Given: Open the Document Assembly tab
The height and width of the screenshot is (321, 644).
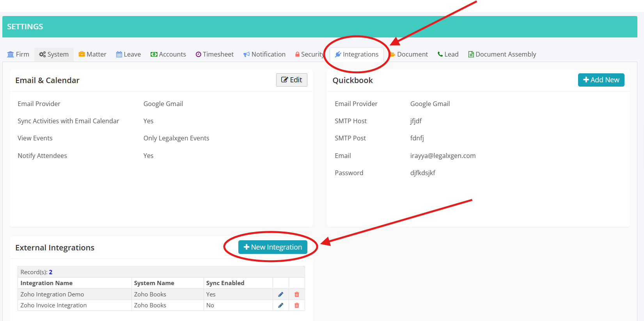Looking at the screenshot, I should tap(502, 54).
